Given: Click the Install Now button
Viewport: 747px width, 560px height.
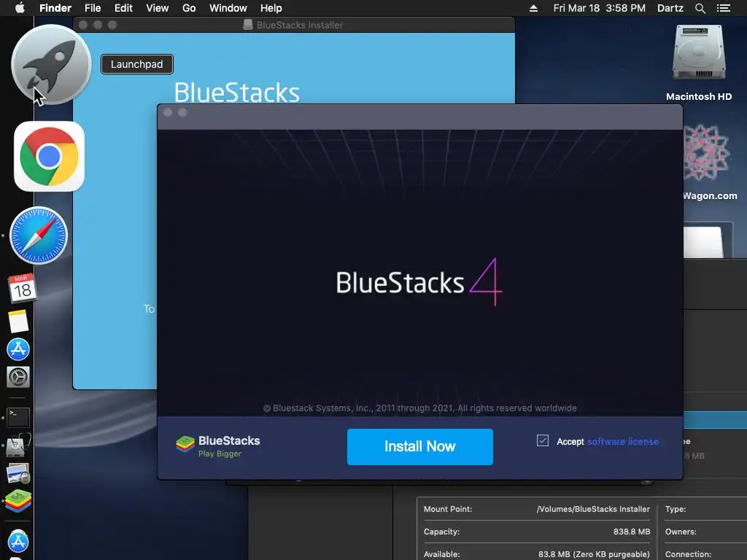Looking at the screenshot, I should (419, 447).
